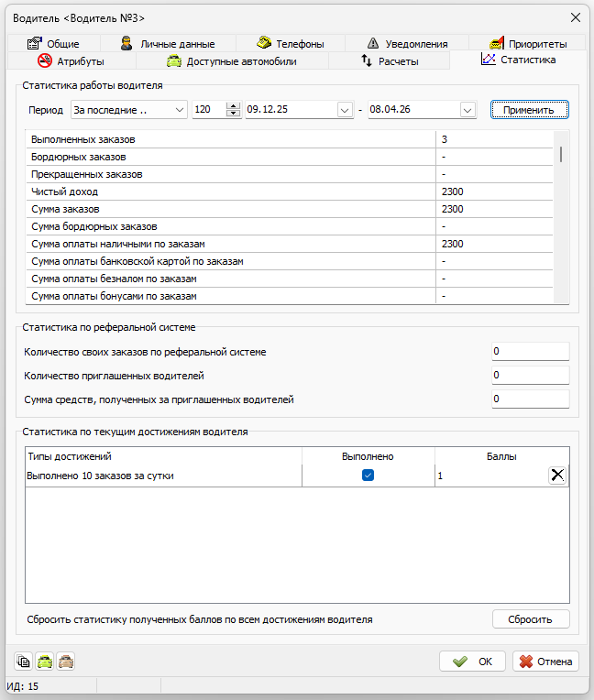Click the statistics table scrollbar thumb
Screen dimensions: 594x700
(x=561, y=154)
